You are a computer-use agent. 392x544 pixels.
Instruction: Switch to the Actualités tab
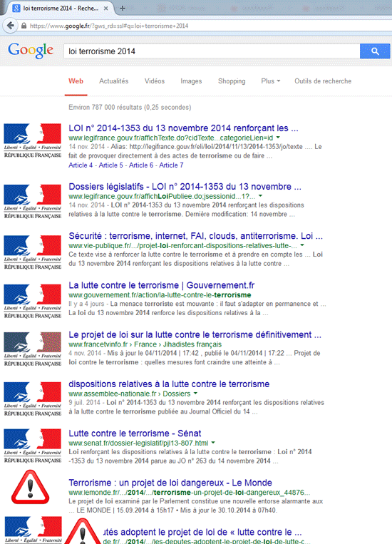click(x=114, y=81)
